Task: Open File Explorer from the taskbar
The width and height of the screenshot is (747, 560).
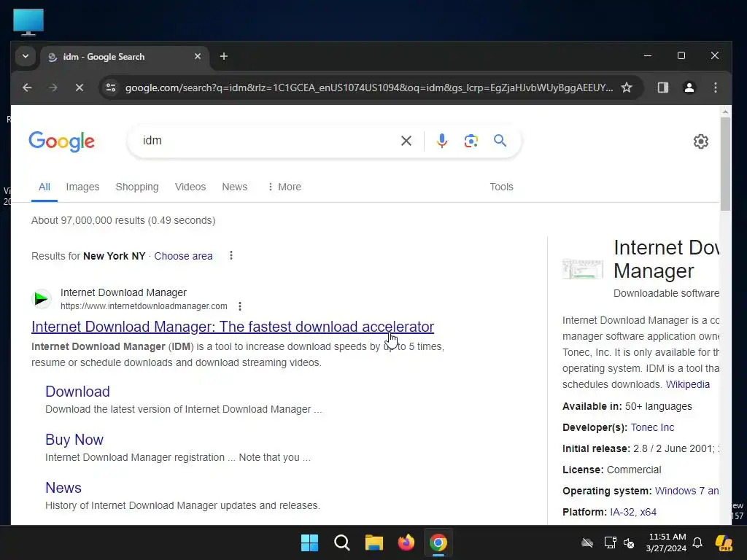Action: pyautogui.click(x=374, y=542)
